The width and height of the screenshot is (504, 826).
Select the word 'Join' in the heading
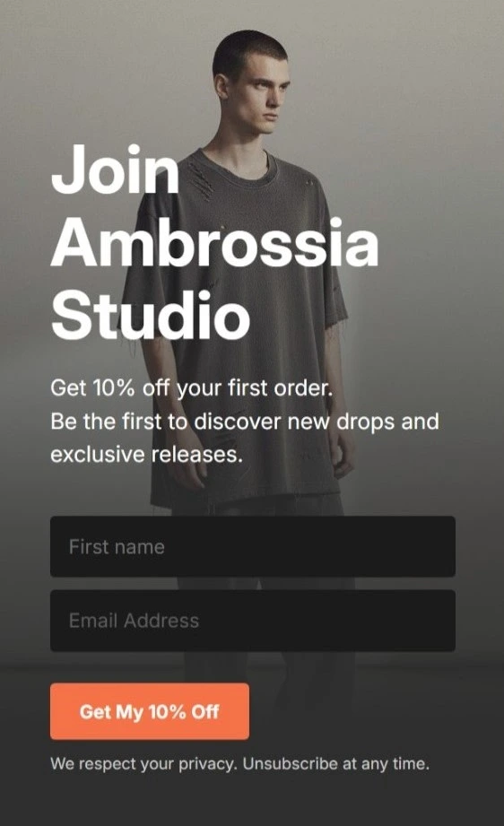116,170
